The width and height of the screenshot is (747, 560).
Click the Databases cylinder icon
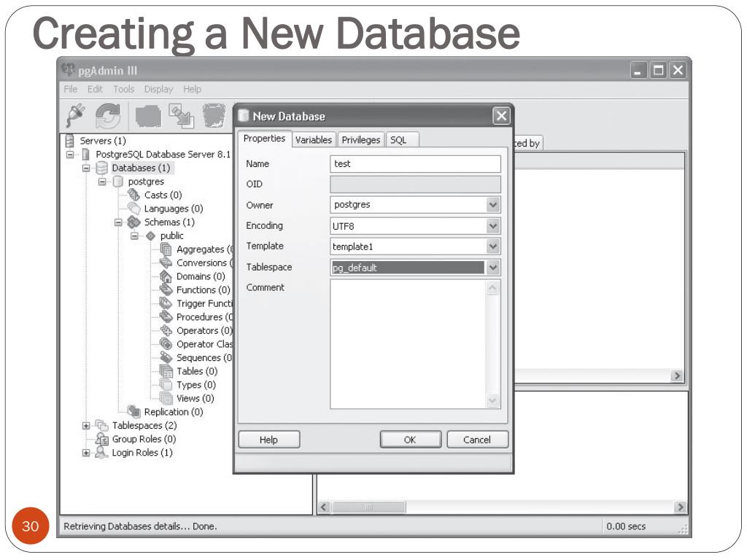(x=101, y=168)
